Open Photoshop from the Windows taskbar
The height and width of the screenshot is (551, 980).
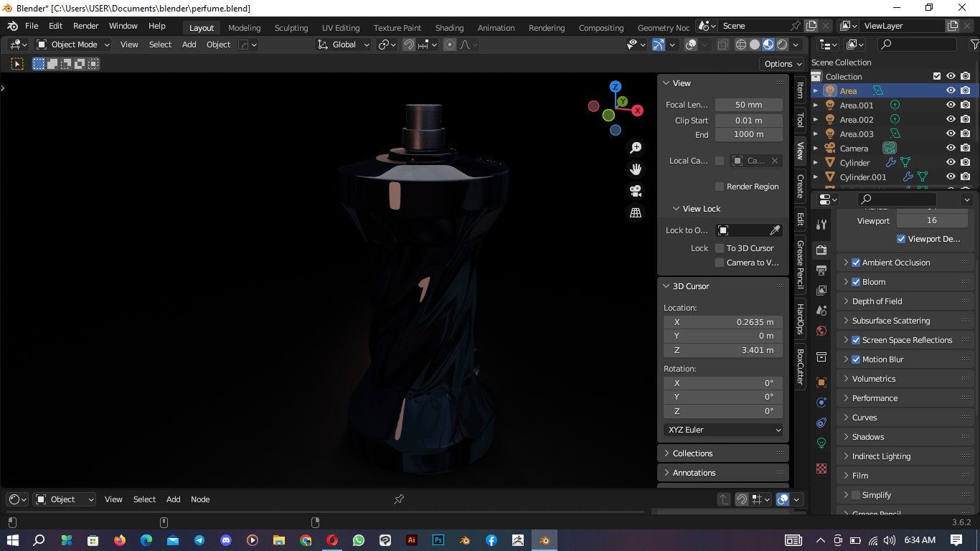[x=438, y=540]
